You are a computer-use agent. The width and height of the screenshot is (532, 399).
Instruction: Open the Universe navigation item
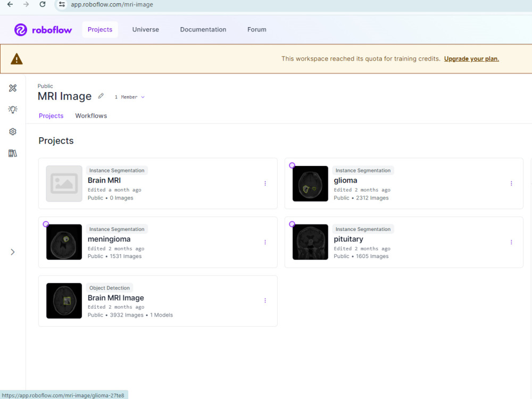click(x=146, y=29)
